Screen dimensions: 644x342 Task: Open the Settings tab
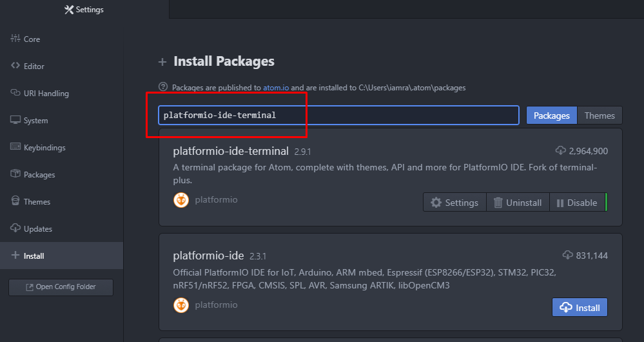pos(84,10)
